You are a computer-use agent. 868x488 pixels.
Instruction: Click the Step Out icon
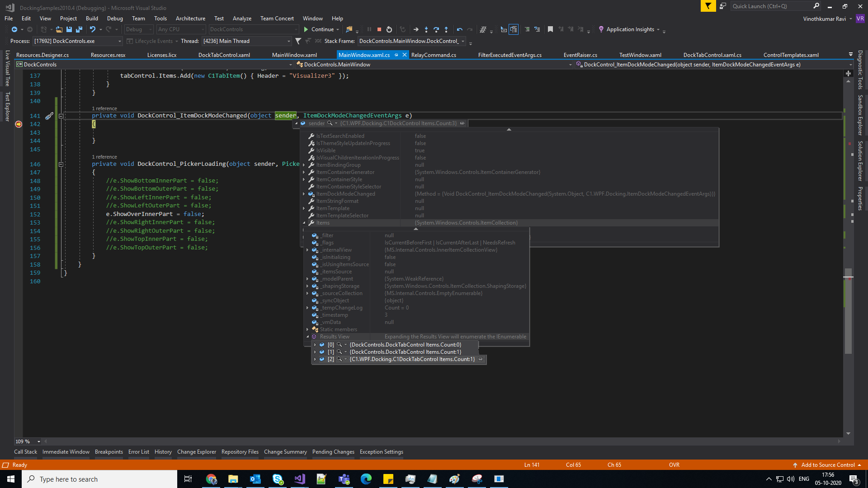point(446,29)
